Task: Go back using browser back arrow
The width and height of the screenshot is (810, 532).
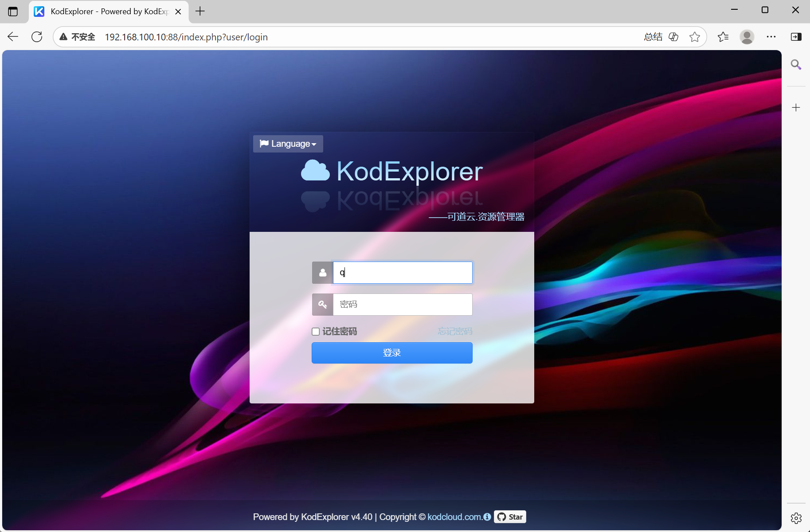Action: coord(13,37)
